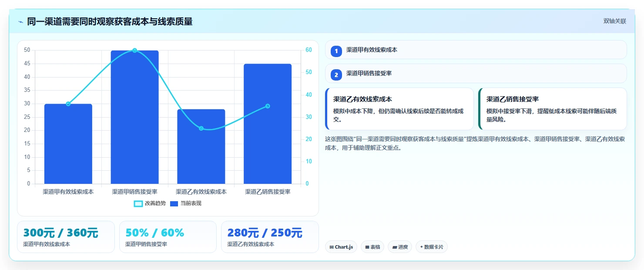Click number badge 2 in the list
The image size is (644, 270).
pyautogui.click(x=336, y=75)
